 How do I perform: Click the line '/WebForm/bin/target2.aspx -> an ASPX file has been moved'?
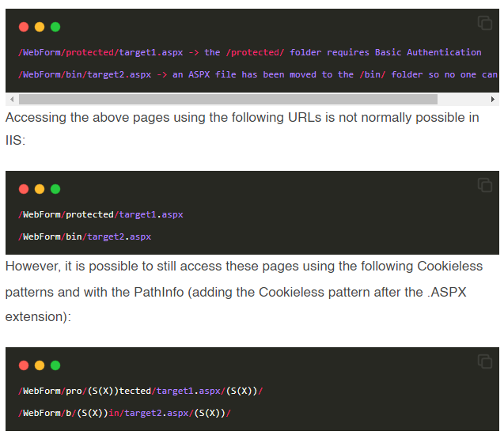click(258, 74)
